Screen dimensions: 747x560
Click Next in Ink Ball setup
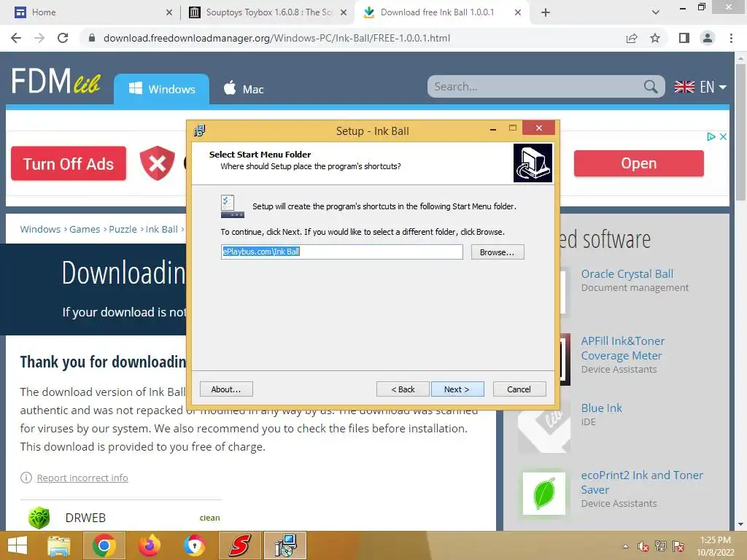pyautogui.click(x=457, y=389)
